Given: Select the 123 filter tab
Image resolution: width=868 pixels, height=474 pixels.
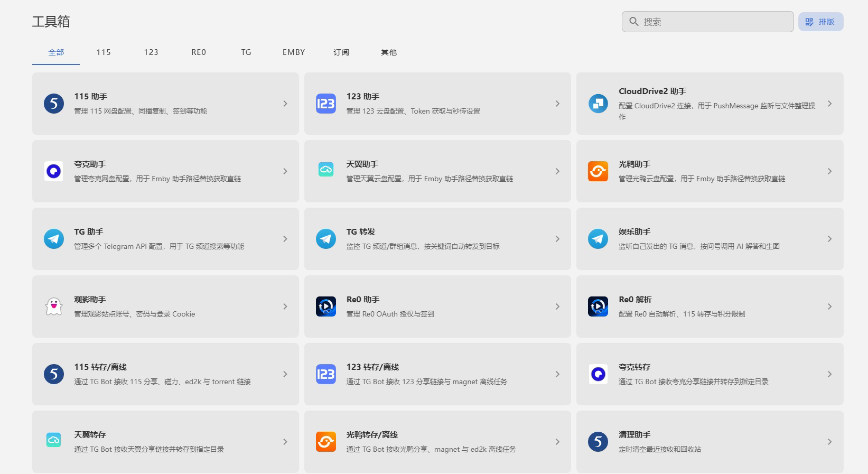Looking at the screenshot, I should point(151,52).
